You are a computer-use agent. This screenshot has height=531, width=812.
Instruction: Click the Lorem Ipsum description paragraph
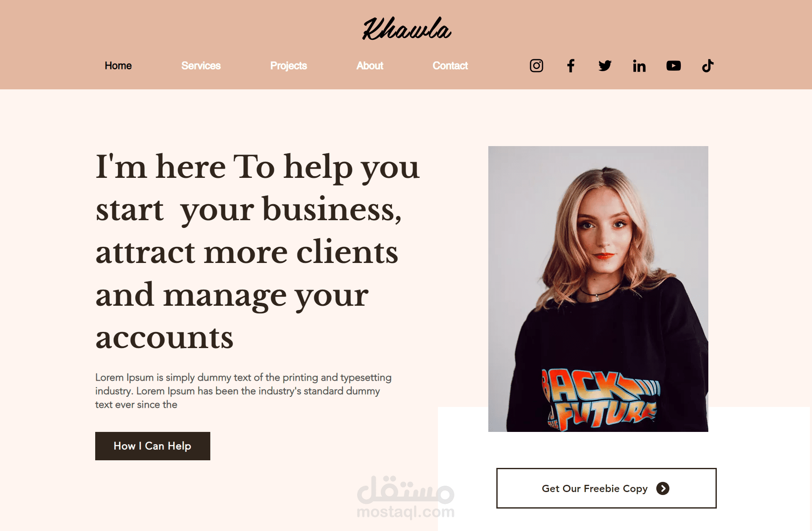243,391
